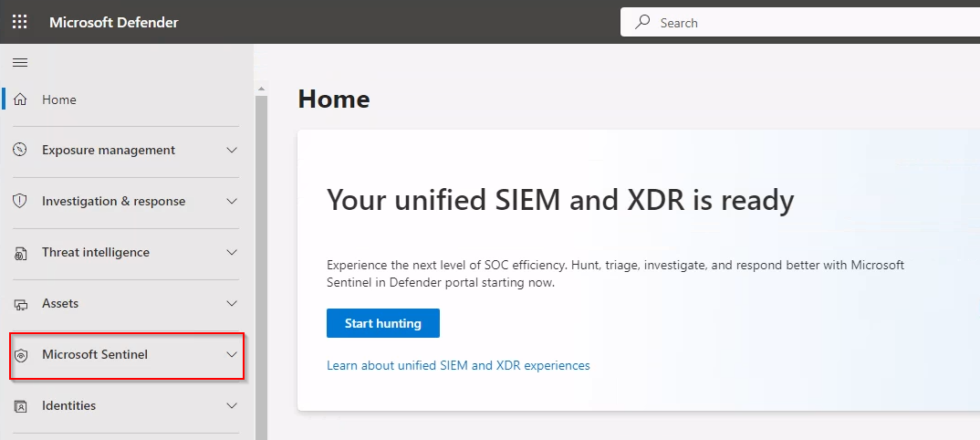Click the Assets devices icon

click(21, 304)
